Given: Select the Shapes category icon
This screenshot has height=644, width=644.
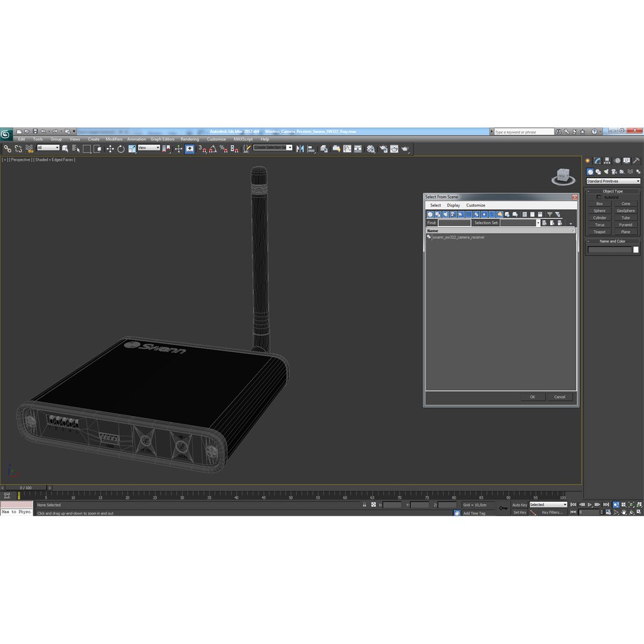Looking at the screenshot, I should point(598,172).
